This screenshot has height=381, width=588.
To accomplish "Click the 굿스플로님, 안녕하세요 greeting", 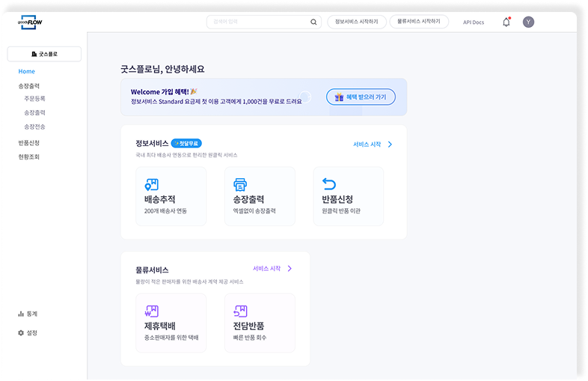I will coord(162,69).
